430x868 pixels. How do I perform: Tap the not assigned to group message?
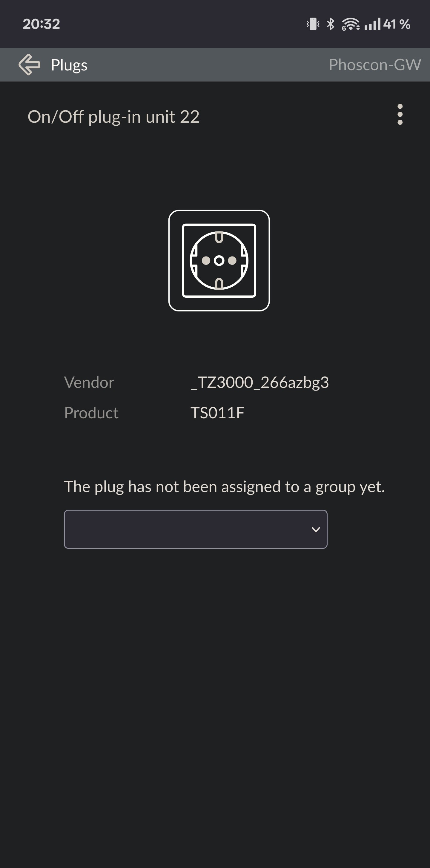coord(225,487)
